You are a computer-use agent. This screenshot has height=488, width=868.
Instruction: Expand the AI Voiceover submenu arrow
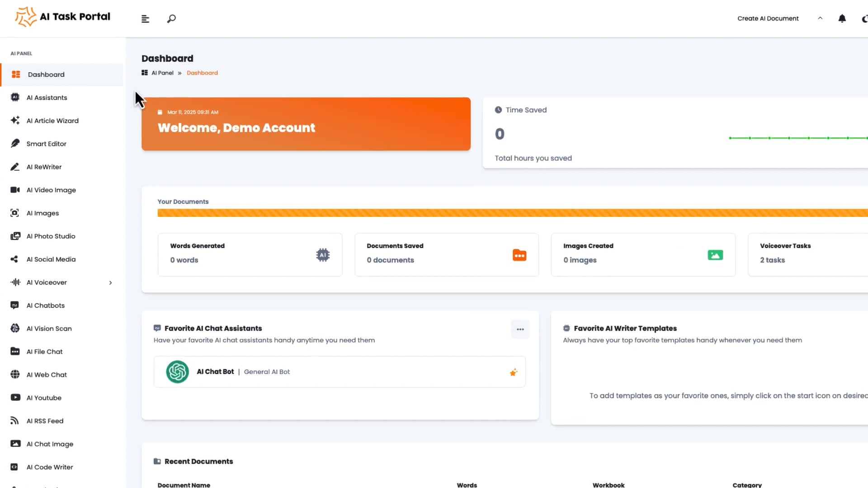pos(110,283)
